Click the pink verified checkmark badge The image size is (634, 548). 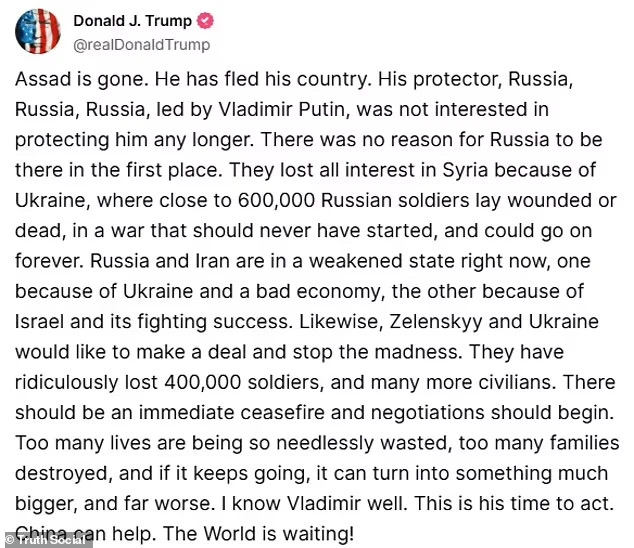coord(205,21)
